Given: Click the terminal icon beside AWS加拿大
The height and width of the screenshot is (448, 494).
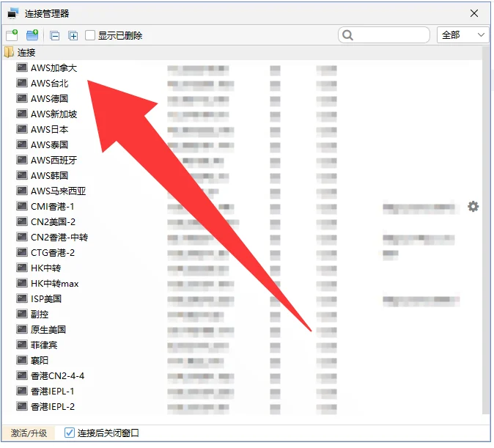Looking at the screenshot, I should pos(22,67).
